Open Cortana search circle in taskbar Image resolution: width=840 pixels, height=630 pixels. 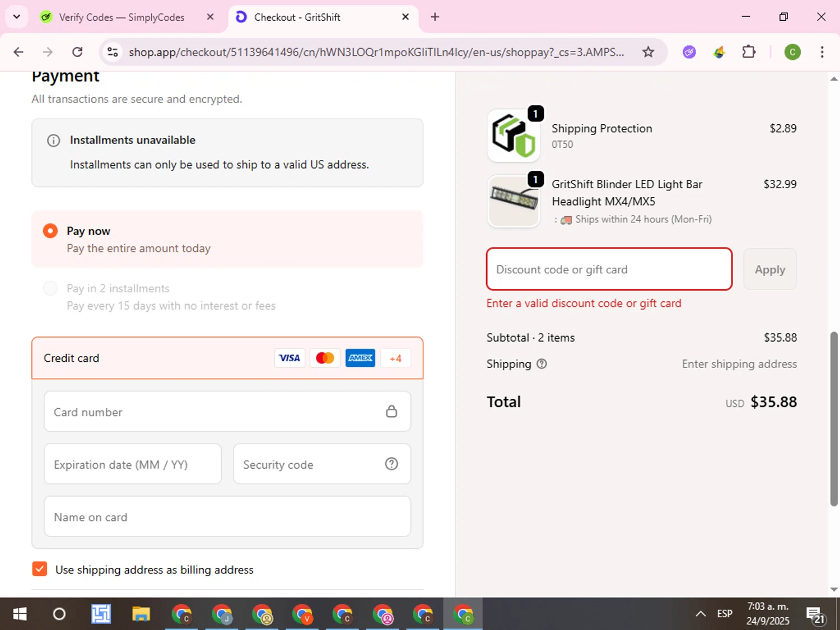click(x=59, y=614)
